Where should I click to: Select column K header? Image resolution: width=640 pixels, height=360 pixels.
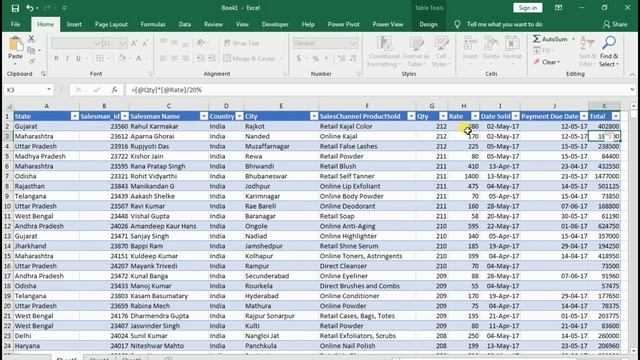click(x=604, y=106)
